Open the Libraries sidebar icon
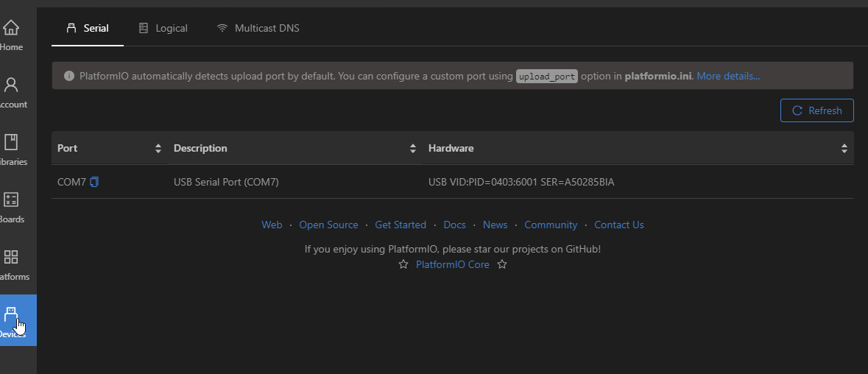Viewport: 868px width, 374px height. pyautogui.click(x=11, y=149)
